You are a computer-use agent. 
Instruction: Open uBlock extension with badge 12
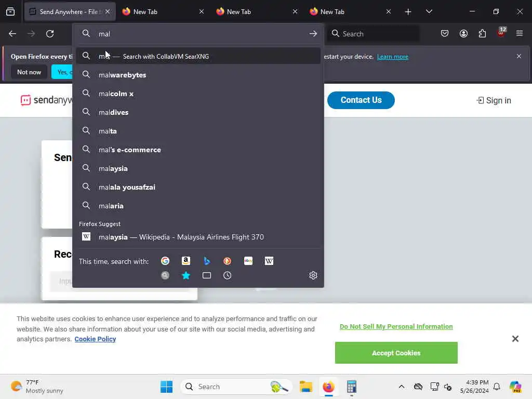click(501, 33)
